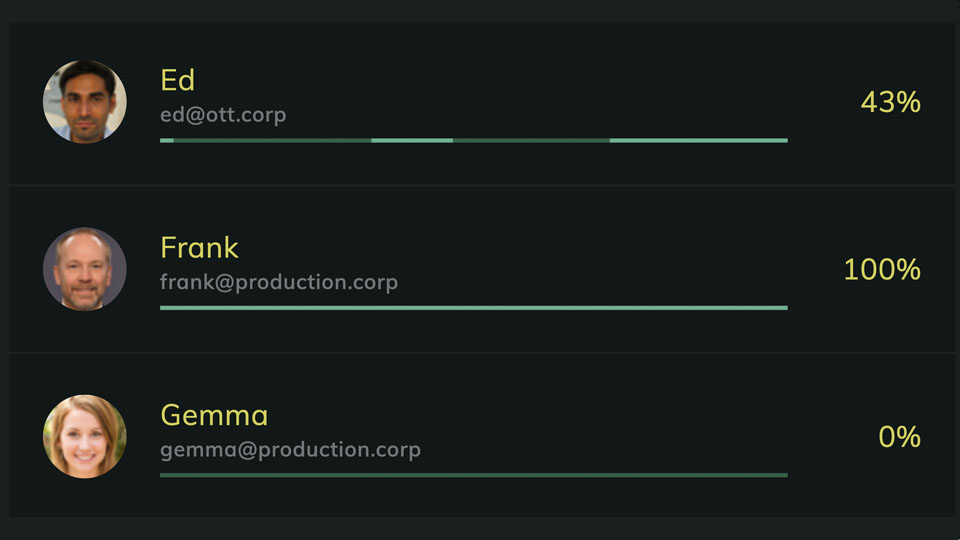Viewport: 960px width, 540px height.
Task: Select the name Gemma
Action: pyautogui.click(x=214, y=415)
